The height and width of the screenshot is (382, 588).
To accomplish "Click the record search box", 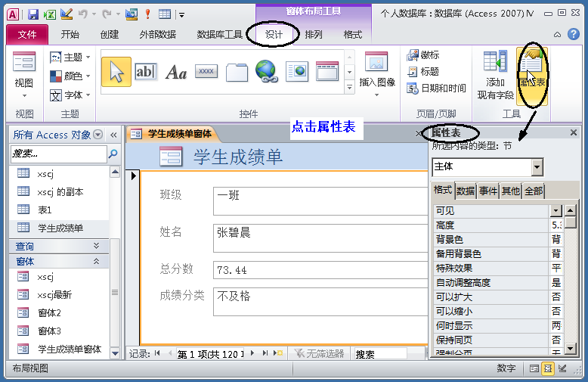I will tap(379, 354).
